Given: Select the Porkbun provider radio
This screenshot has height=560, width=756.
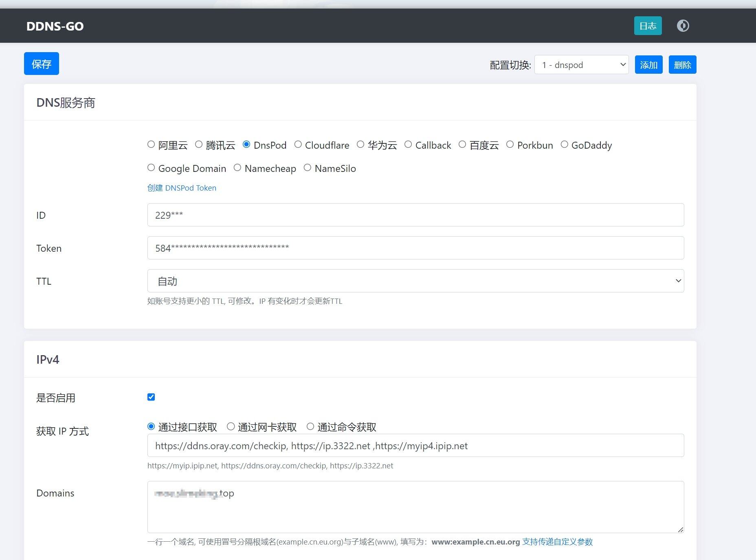Looking at the screenshot, I should (x=510, y=144).
